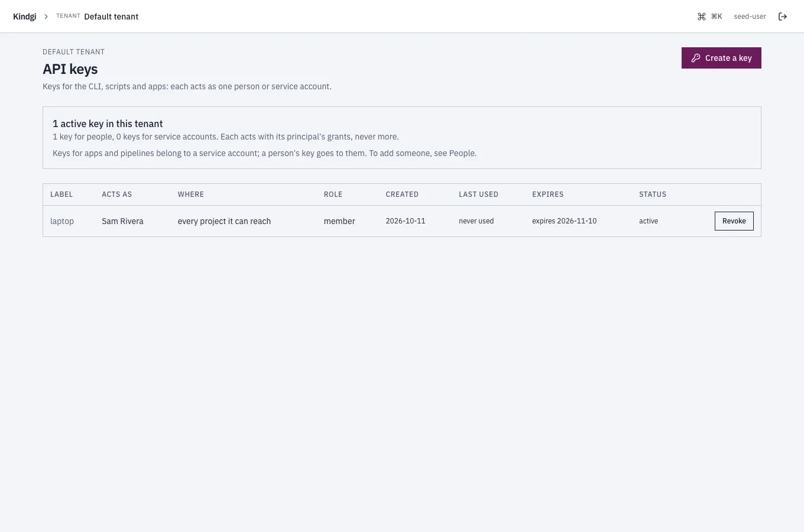Screen dimensions: 804x532
Task: Open Default tenant breadcrumb
Action: pyautogui.click(x=111, y=17)
